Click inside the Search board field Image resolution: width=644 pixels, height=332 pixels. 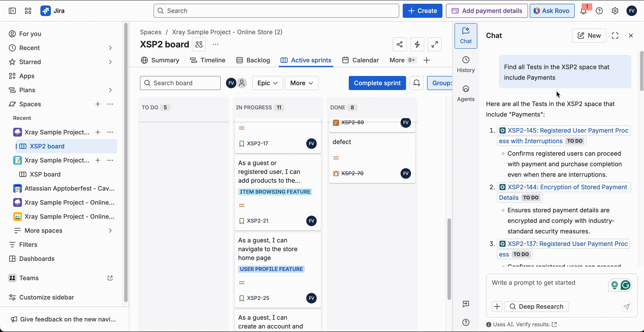pyautogui.click(x=180, y=83)
